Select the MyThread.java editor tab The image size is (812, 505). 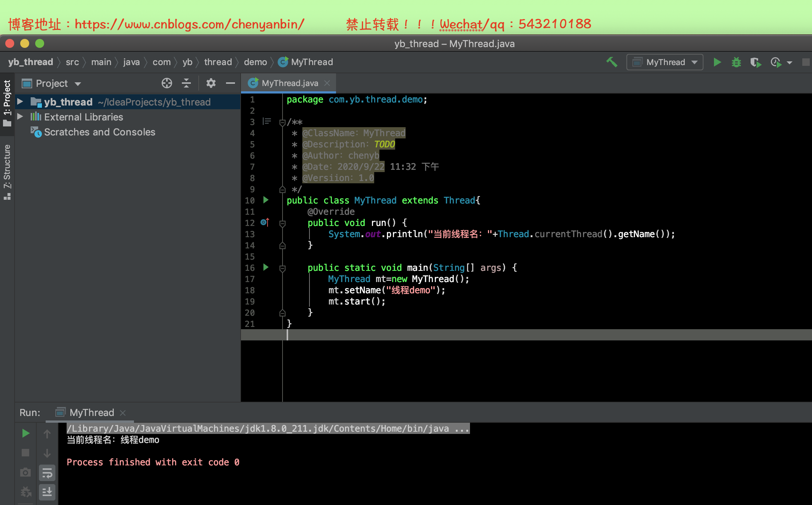click(290, 83)
